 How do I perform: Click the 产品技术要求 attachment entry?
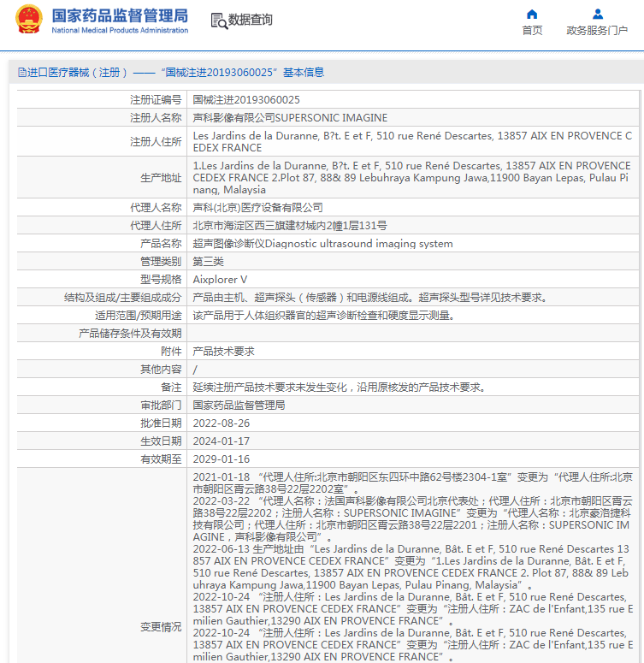(223, 351)
